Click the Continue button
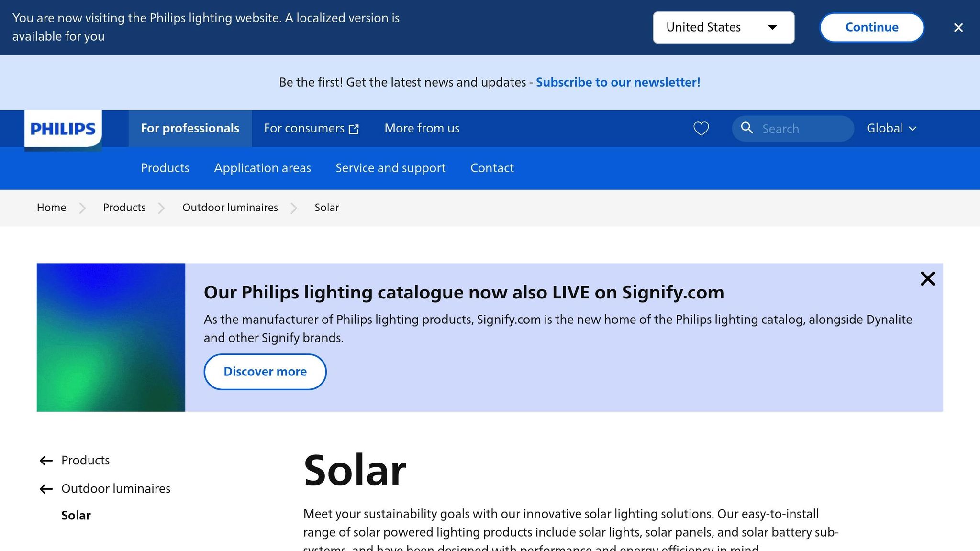The width and height of the screenshot is (980, 551). pyautogui.click(x=871, y=27)
